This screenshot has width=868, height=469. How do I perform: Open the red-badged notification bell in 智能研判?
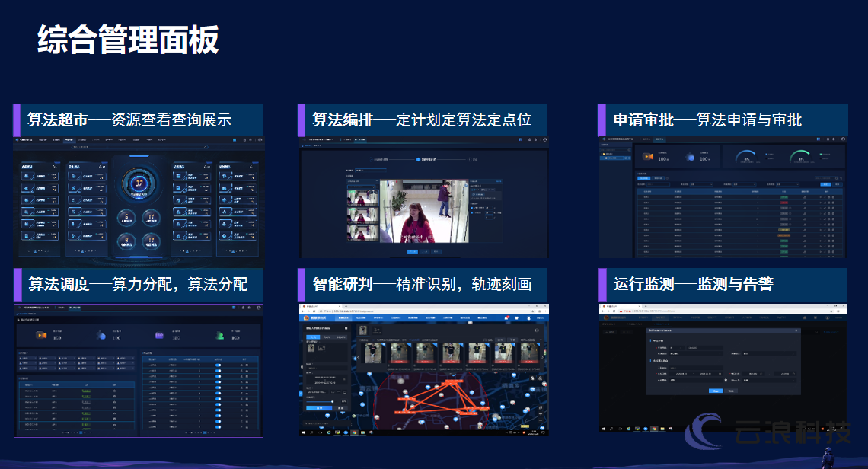[x=506, y=317]
